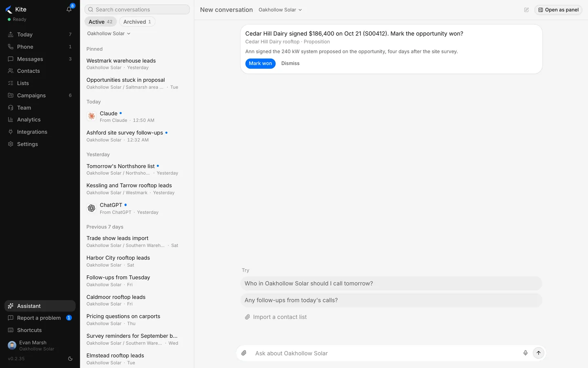Click the microphone voice input icon

(x=526, y=353)
